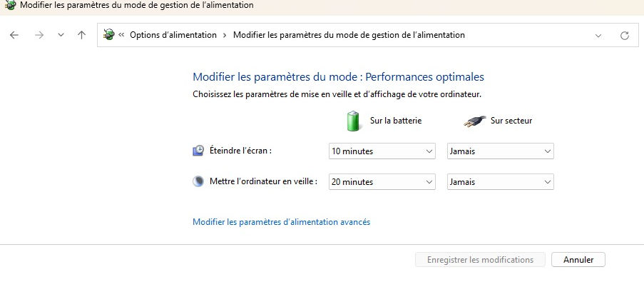644x287 pixels.
Task: Select current page breadcrumb in address bar
Action: click(x=349, y=35)
